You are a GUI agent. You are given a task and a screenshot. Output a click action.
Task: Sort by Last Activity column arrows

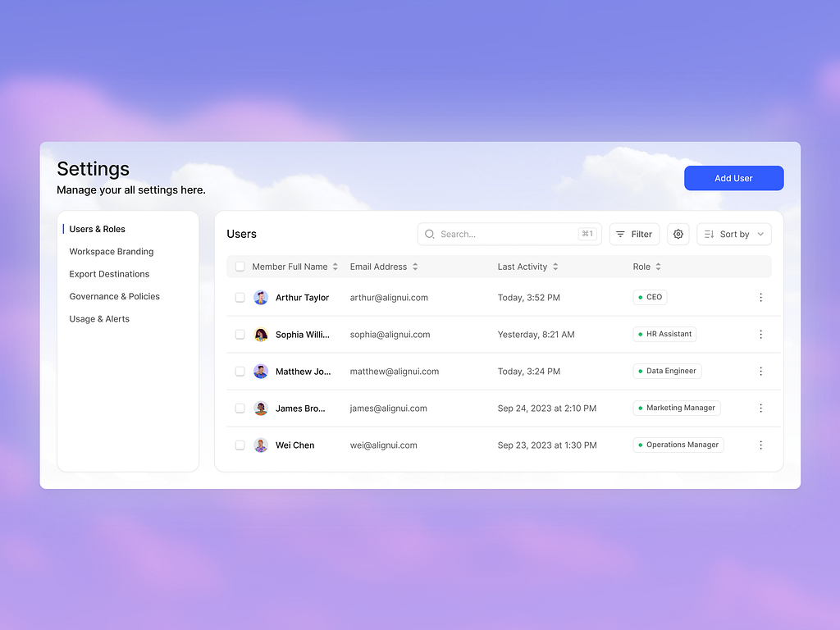(555, 267)
